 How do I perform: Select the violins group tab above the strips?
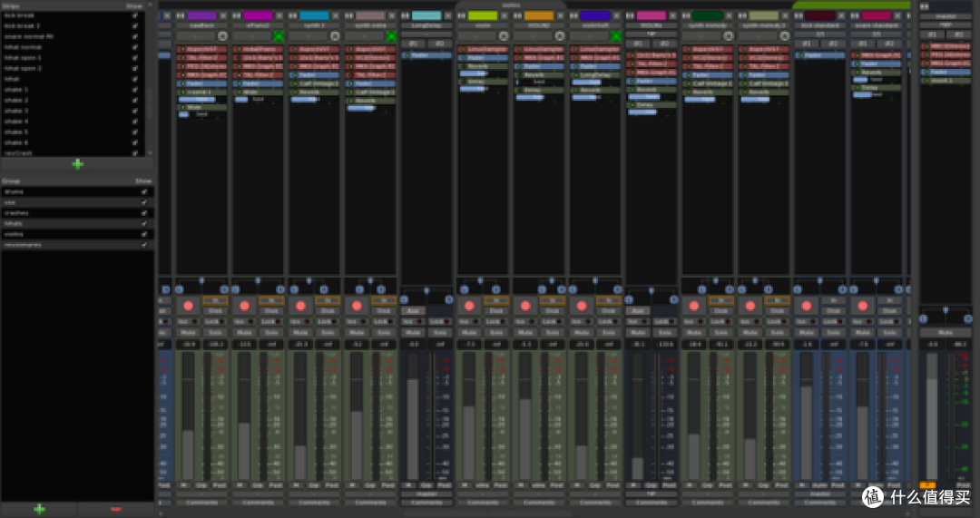tap(511, 5)
